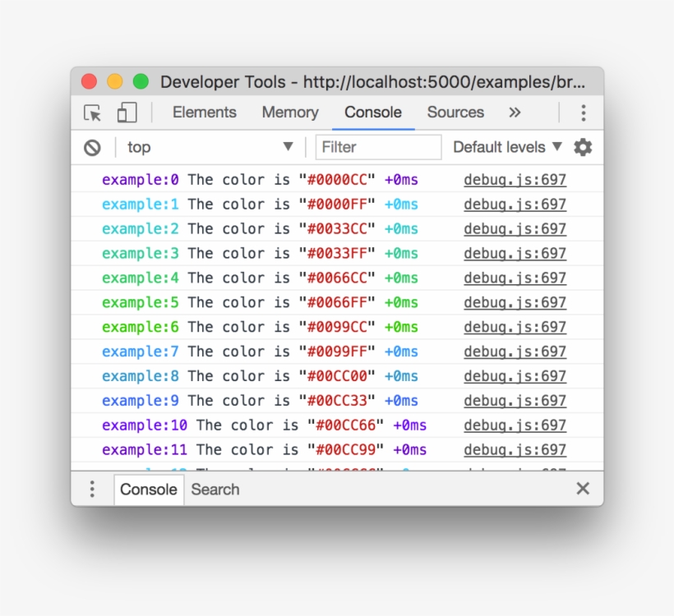Open the Sources tab

click(455, 113)
